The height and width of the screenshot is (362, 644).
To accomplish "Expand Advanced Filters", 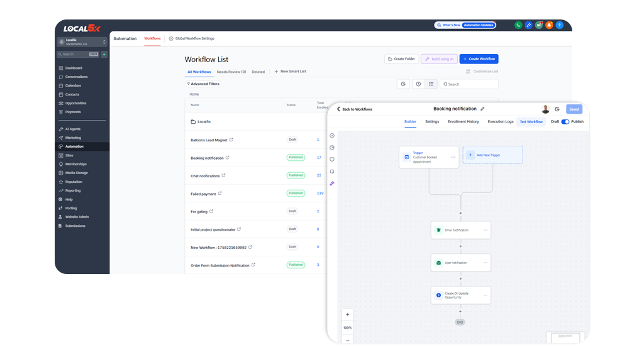I will click(x=203, y=84).
